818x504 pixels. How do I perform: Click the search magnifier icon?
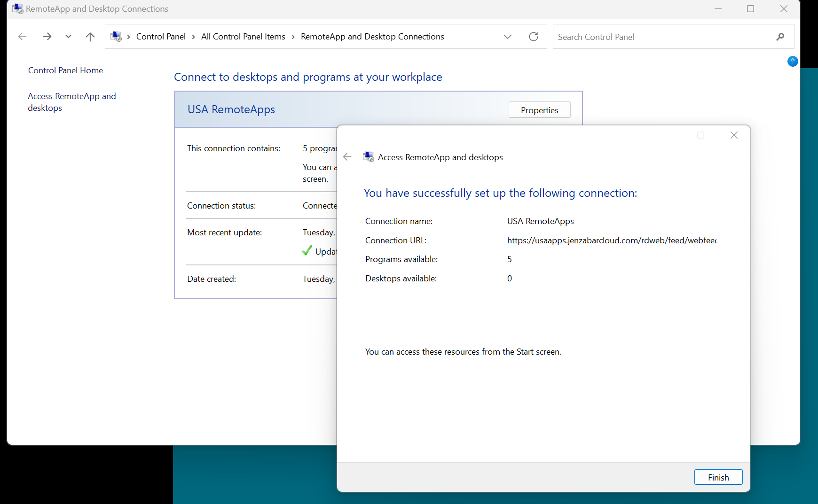[x=780, y=37]
